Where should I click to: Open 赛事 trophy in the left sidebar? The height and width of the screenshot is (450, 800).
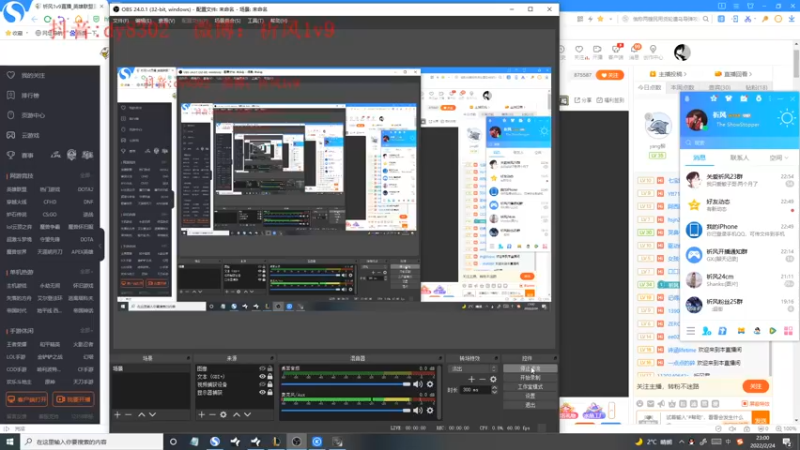(11, 155)
